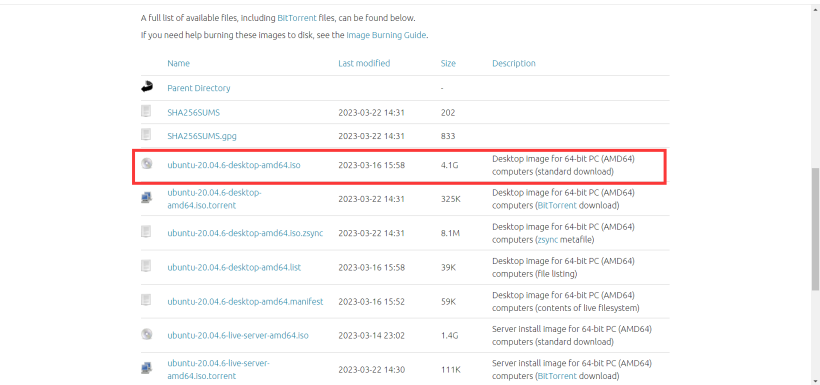Click the file icon beside SHA256SUMS.gpg
This screenshot has height=385, width=820.
(146, 134)
